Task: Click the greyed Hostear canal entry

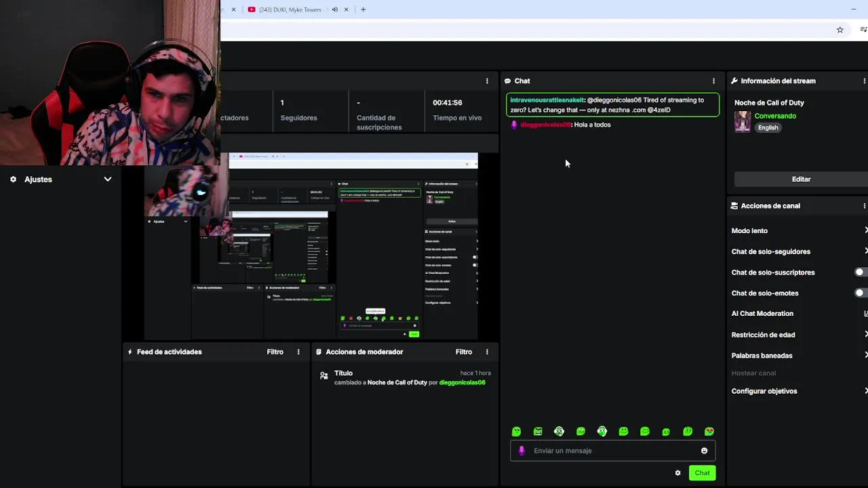Action: [x=753, y=373]
